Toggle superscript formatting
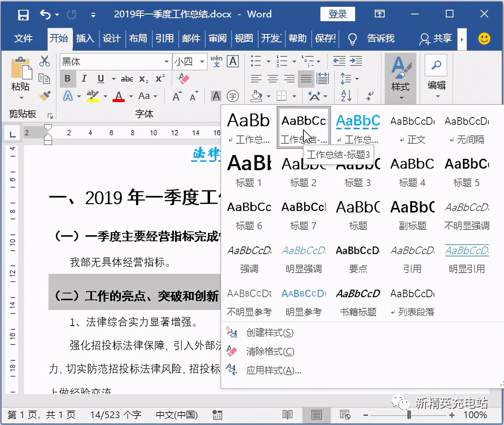Viewport: 504px width, 425px height. pyautogui.click(x=160, y=78)
